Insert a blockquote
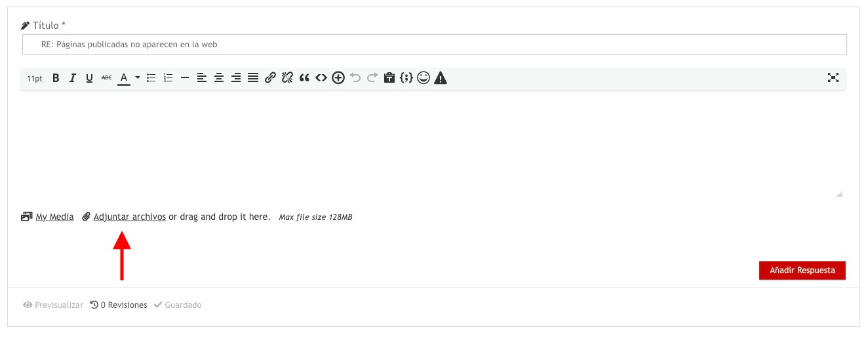868x342 pixels. tap(304, 78)
